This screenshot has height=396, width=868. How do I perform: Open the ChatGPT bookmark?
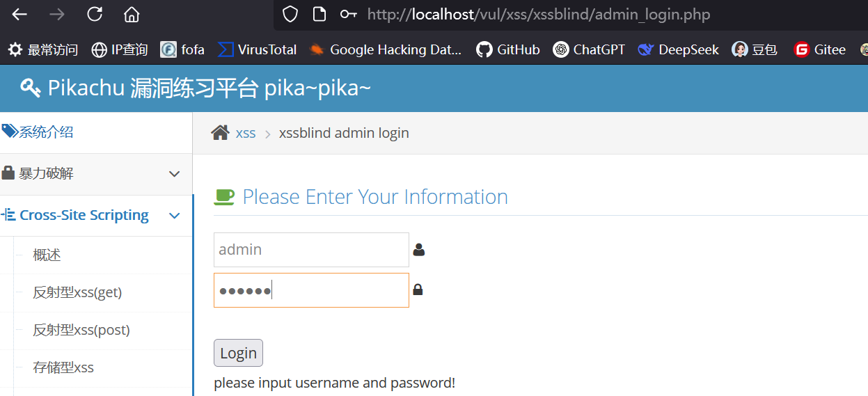[x=589, y=49]
